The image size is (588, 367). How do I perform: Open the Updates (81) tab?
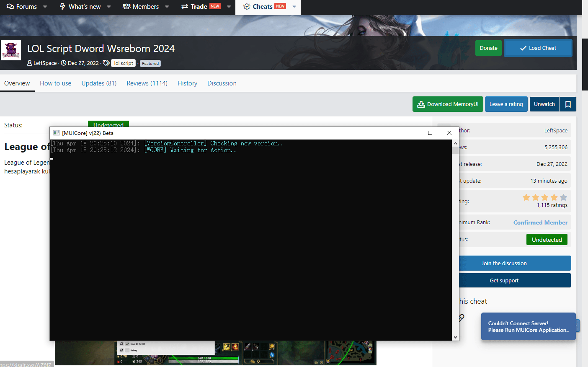(99, 83)
